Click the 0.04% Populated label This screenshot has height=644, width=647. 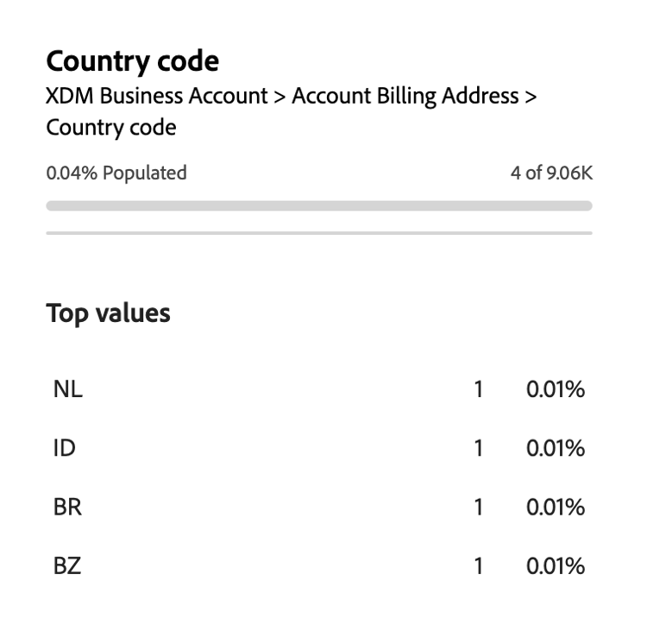116,173
